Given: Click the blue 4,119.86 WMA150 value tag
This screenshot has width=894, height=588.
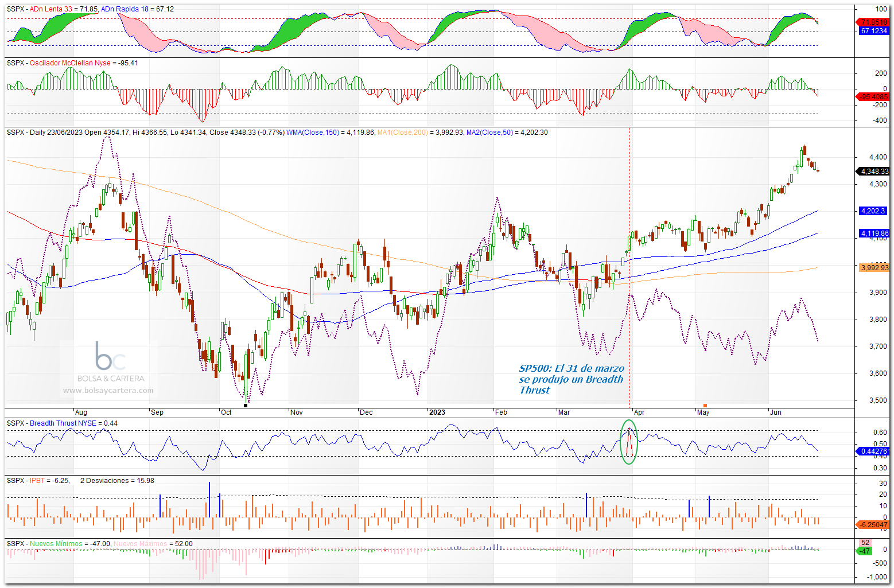Looking at the screenshot, I should 874,233.
